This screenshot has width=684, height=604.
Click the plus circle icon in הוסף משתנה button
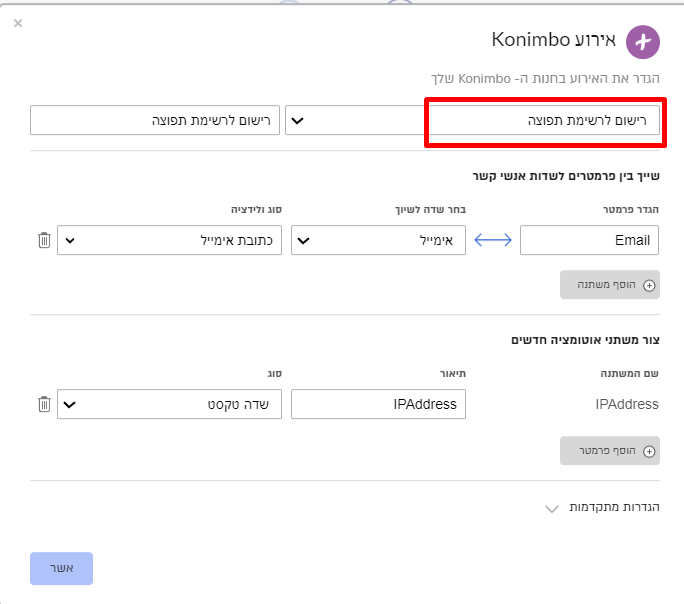click(649, 285)
